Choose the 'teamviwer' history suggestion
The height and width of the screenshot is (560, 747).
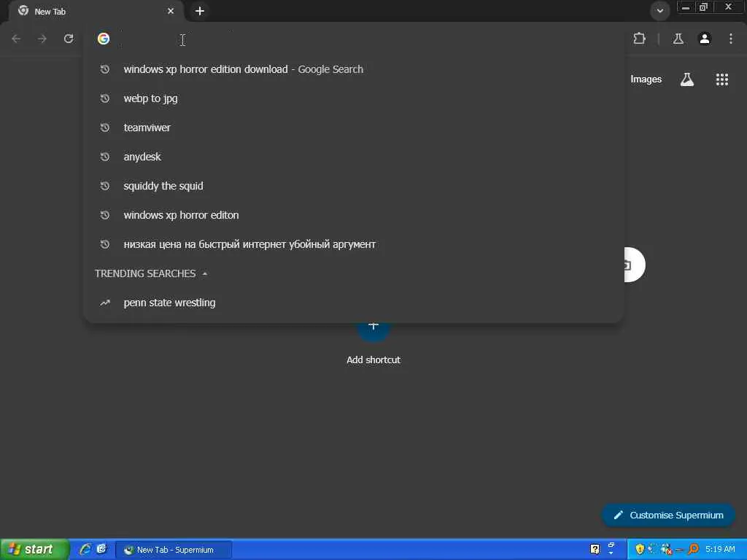(x=353, y=128)
